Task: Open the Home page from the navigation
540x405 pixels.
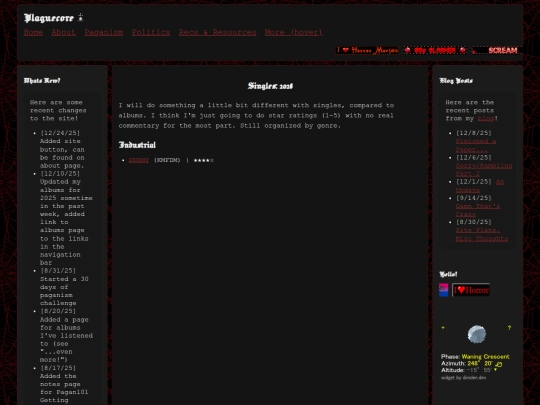Action: (33, 32)
